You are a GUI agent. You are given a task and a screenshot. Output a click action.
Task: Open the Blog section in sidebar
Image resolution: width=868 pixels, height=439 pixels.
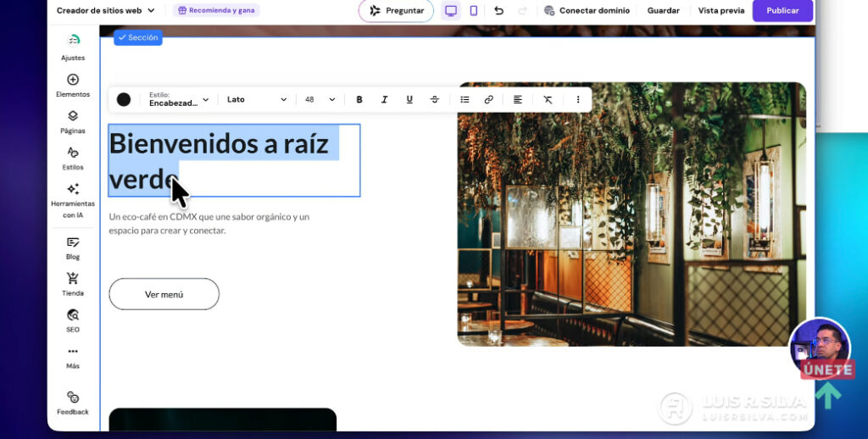coord(73,248)
